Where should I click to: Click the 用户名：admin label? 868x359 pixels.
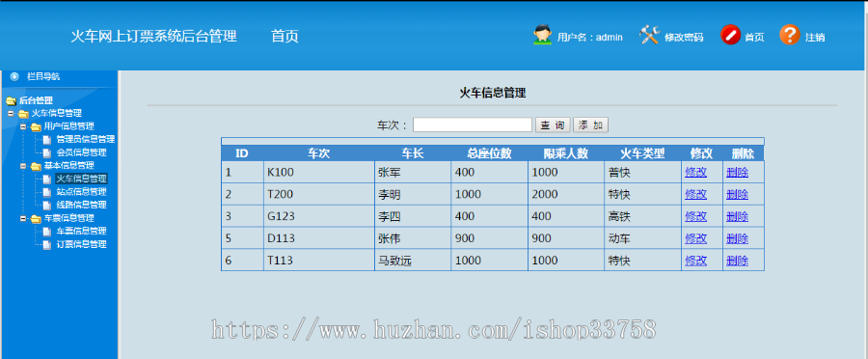(589, 37)
